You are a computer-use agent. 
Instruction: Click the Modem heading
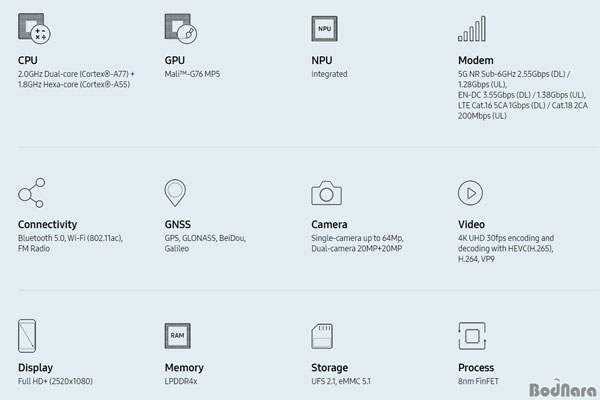tap(476, 60)
